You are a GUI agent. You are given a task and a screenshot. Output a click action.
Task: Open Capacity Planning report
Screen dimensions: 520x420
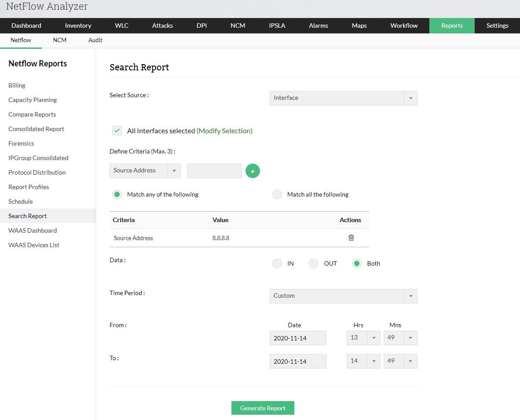pyautogui.click(x=33, y=100)
